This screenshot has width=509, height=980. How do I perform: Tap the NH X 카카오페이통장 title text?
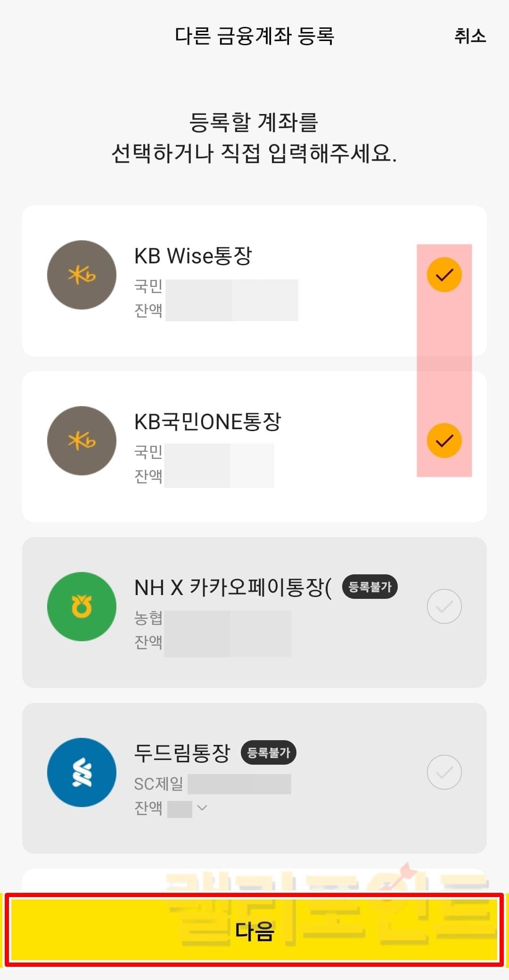click(233, 588)
